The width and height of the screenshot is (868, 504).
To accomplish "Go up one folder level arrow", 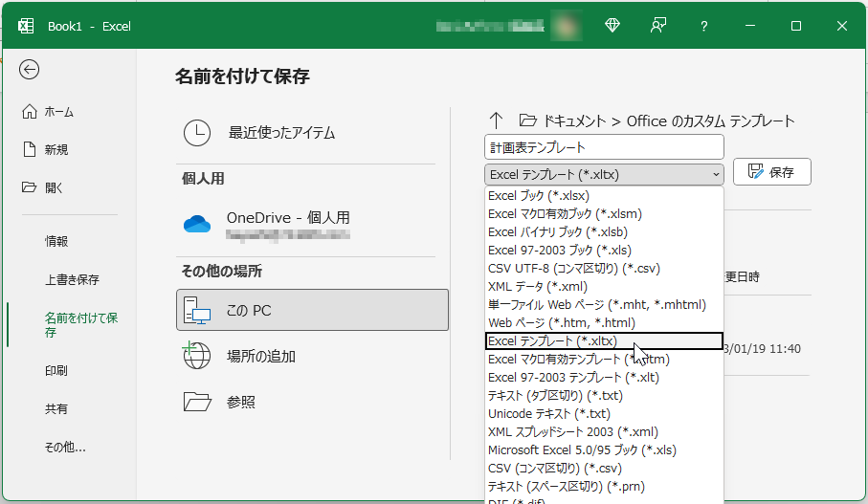I will [496, 121].
